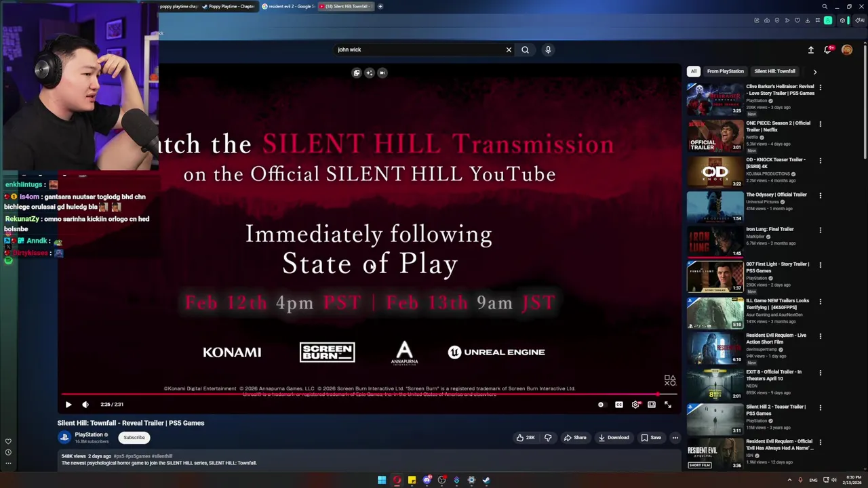Screen dimensions: 868x488
Task: Open options menu for 007 First Light video
Action: click(820, 265)
